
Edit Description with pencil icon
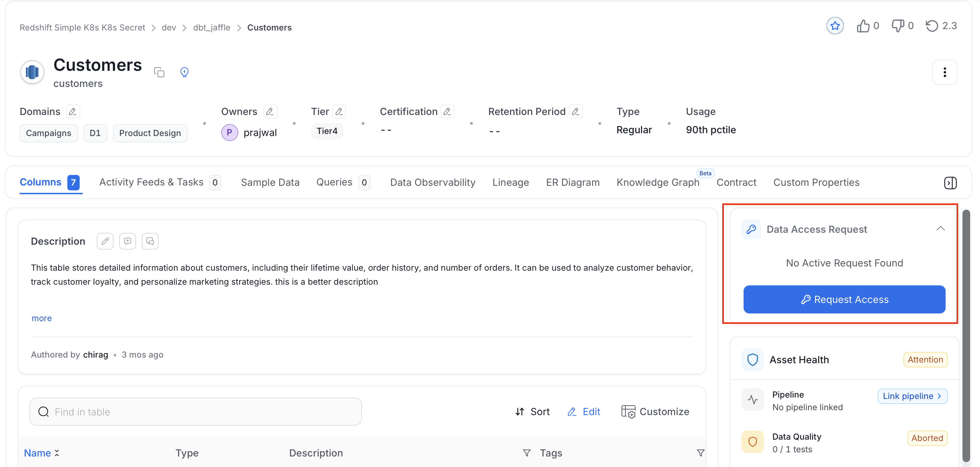[105, 241]
